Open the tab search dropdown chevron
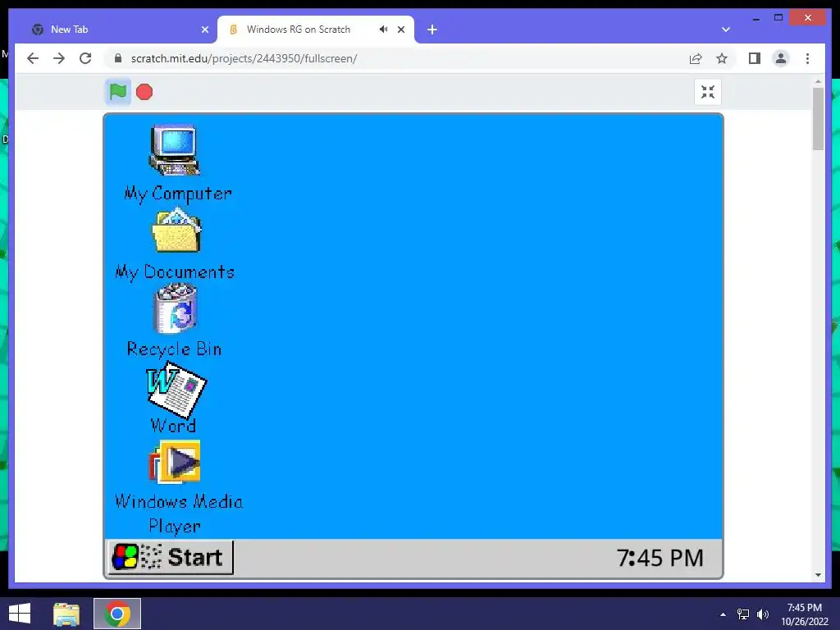The image size is (840, 630). (x=726, y=30)
